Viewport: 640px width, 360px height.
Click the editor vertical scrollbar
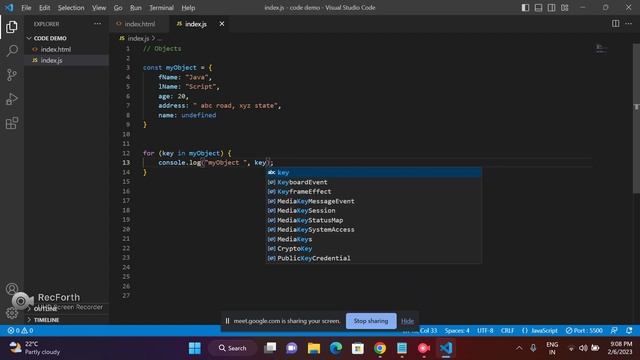pos(636,118)
